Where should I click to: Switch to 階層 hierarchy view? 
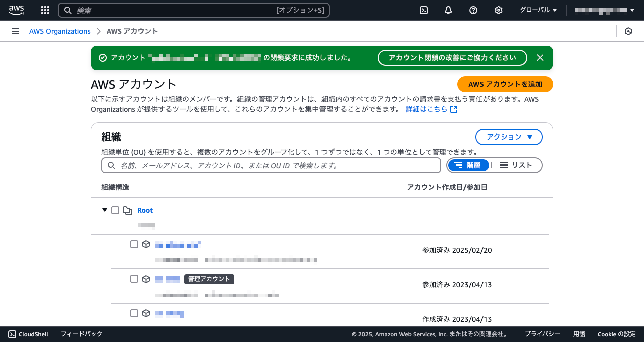pos(468,165)
